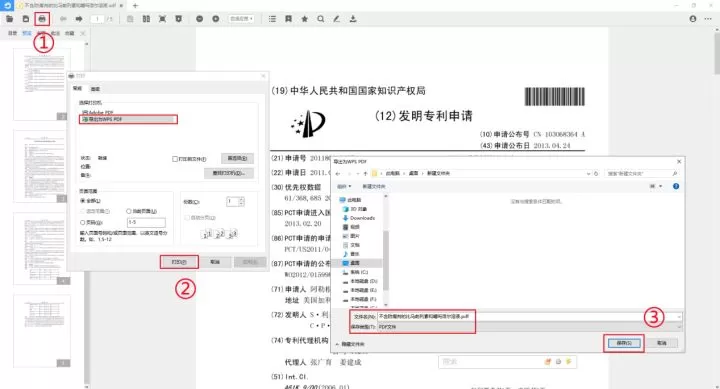
Task: Open the third page thumbnail in sidebar
Action: click(x=42, y=248)
